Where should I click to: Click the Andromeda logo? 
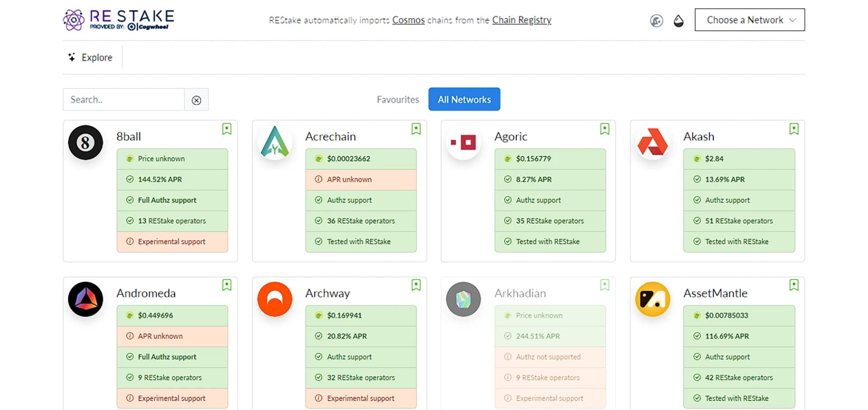coord(85,299)
